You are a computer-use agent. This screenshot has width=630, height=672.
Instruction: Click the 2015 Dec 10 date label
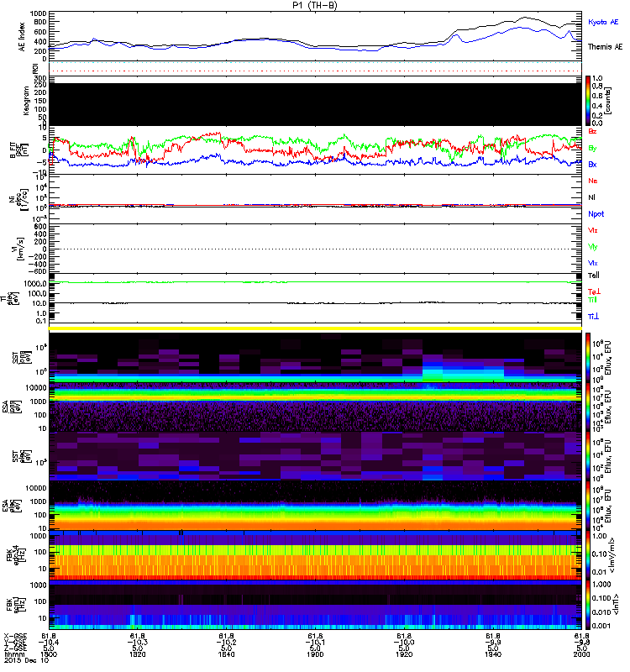point(27,660)
